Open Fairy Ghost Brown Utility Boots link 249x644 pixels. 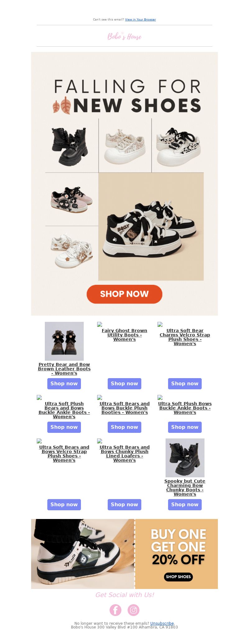[125, 335]
